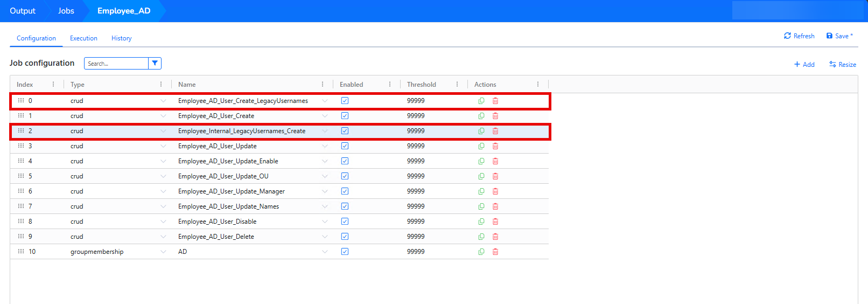The height and width of the screenshot is (304, 868).
Task: Toggle Enabled for Employee_AD_User_Disable
Action: pyautogui.click(x=345, y=222)
